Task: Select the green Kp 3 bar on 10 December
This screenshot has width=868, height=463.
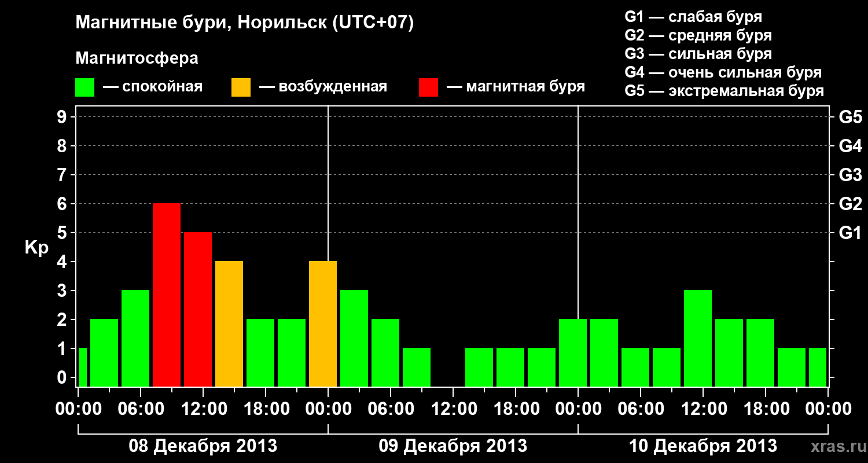Action: point(698,339)
